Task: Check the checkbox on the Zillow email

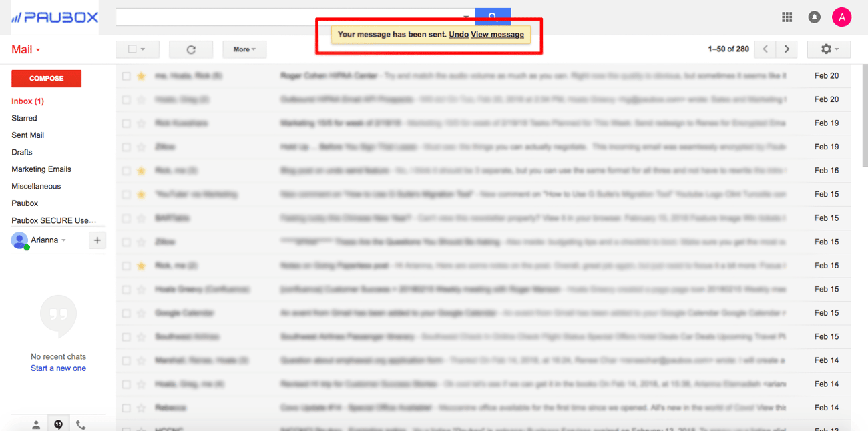Action: tap(126, 147)
